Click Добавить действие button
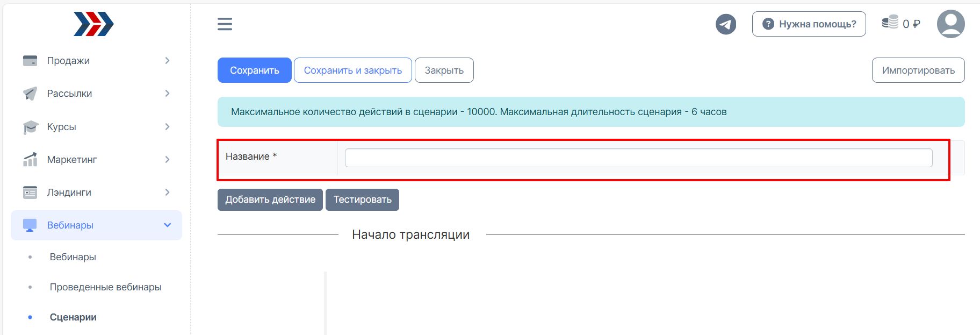Viewport: 980px width, 335px height. (x=270, y=199)
